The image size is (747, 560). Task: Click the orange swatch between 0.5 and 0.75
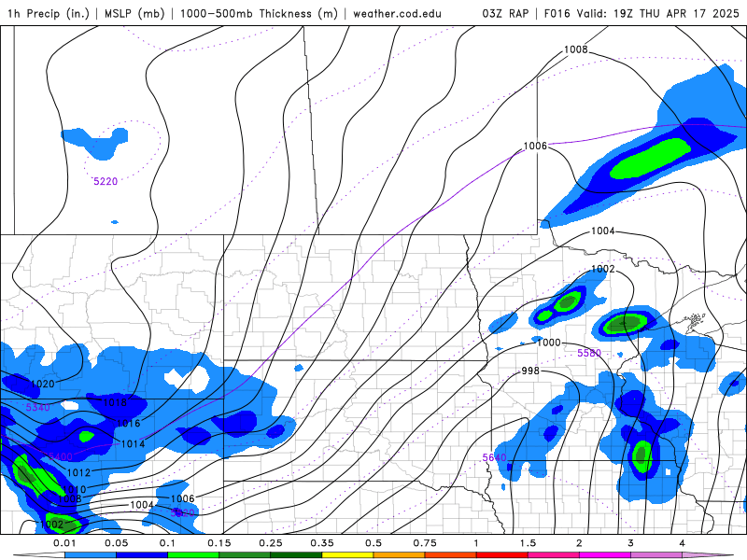tap(400, 555)
